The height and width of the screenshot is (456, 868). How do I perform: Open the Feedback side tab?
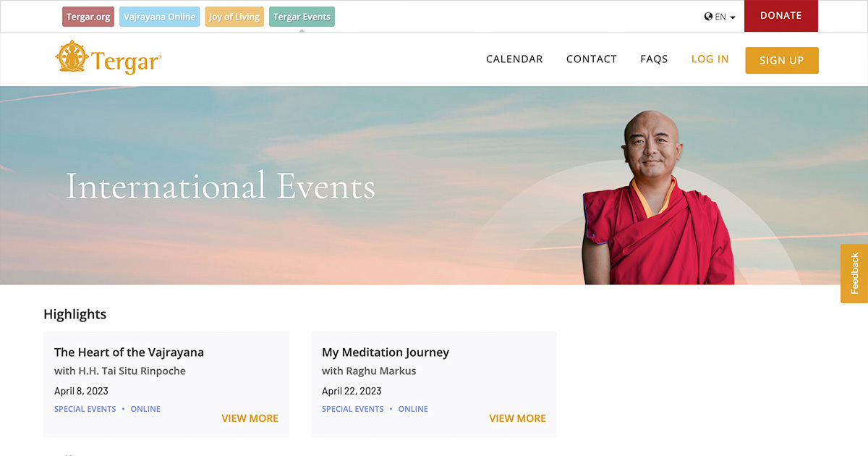(854, 274)
